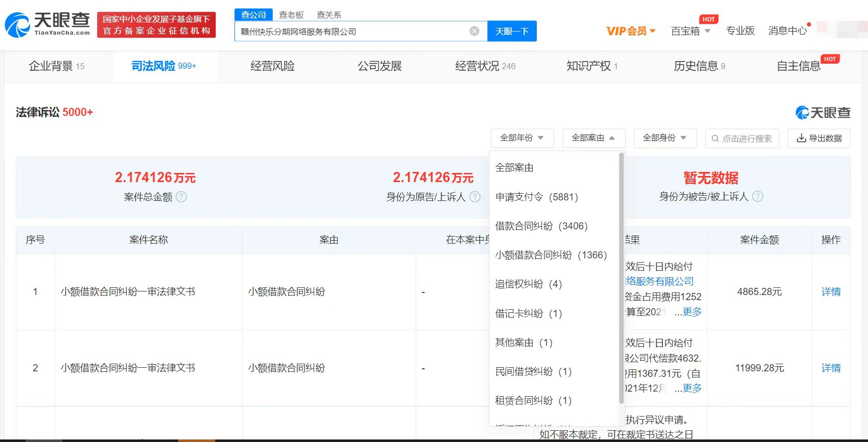Expand the 全部年份 filter dropdown
The width and height of the screenshot is (868, 442).
(522, 138)
